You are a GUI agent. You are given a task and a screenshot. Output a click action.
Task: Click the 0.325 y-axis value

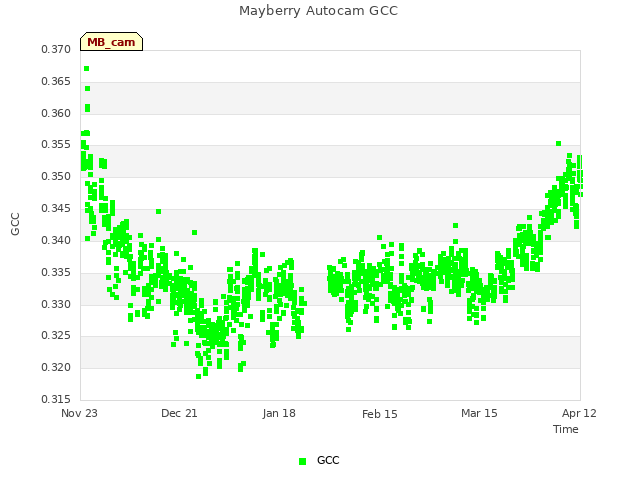click(56, 336)
